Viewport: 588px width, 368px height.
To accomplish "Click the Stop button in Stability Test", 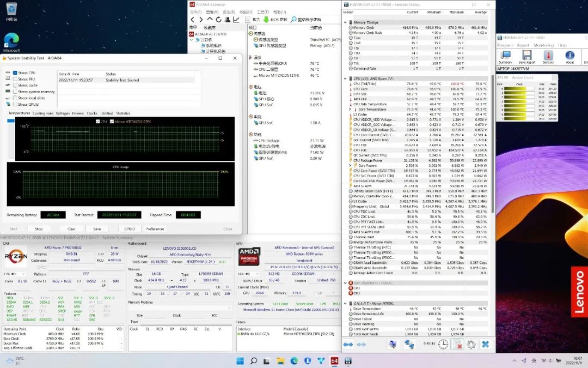I will click(x=39, y=228).
